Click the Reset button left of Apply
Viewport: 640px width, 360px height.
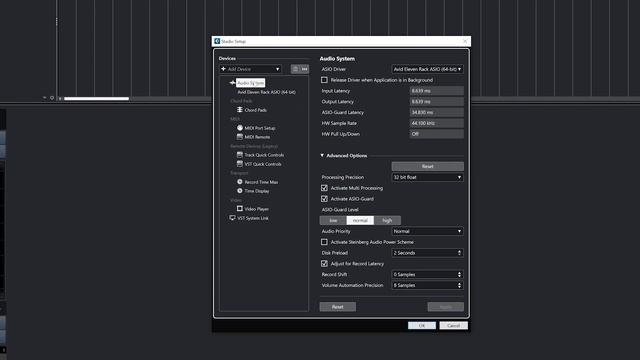pos(338,307)
